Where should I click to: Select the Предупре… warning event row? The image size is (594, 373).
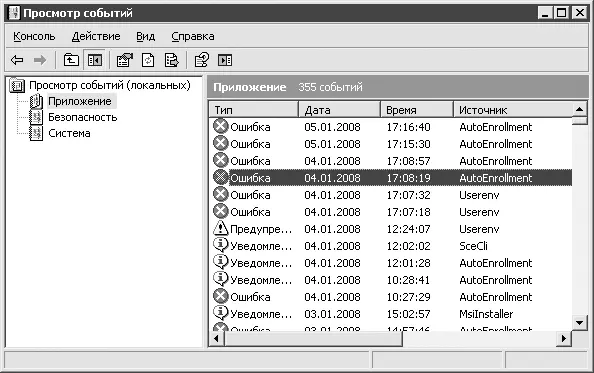click(390, 229)
